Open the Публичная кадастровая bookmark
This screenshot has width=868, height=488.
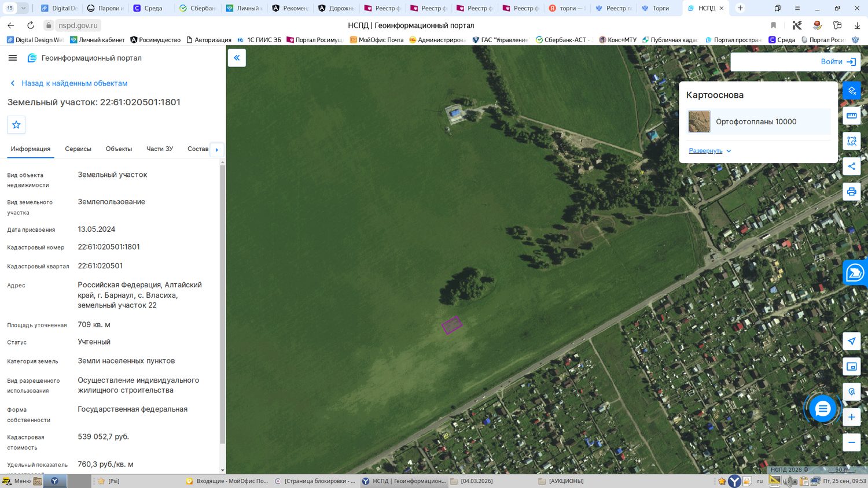pos(670,40)
